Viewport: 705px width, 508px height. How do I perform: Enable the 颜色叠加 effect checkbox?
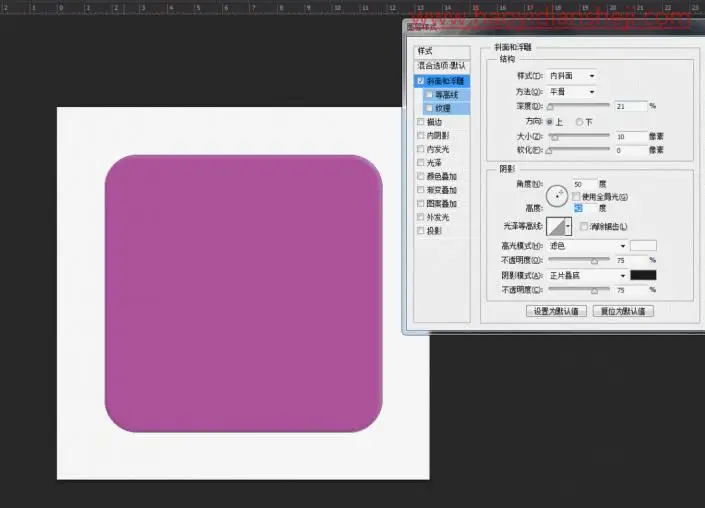pyautogui.click(x=421, y=176)
